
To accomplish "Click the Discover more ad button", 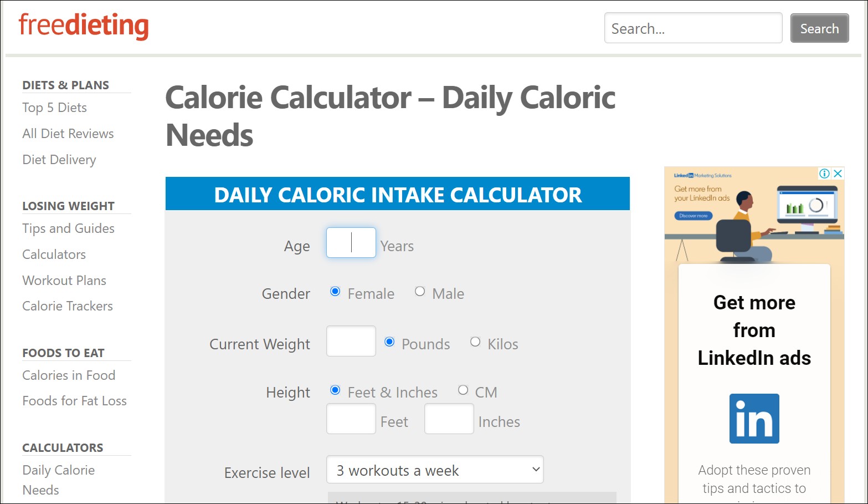I will point(693,216).
